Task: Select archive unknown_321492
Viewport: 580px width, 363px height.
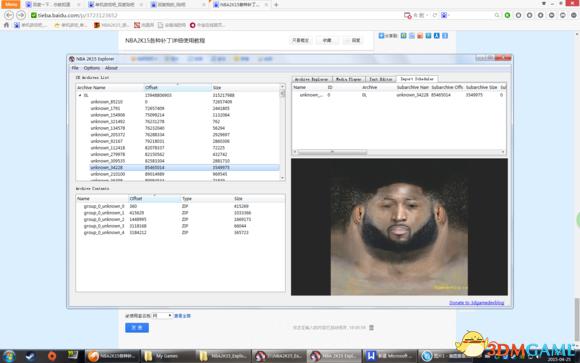Action: (108, 121)
